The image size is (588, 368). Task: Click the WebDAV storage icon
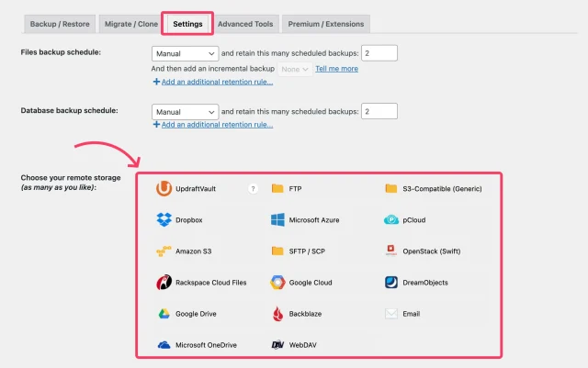[277, 345]
